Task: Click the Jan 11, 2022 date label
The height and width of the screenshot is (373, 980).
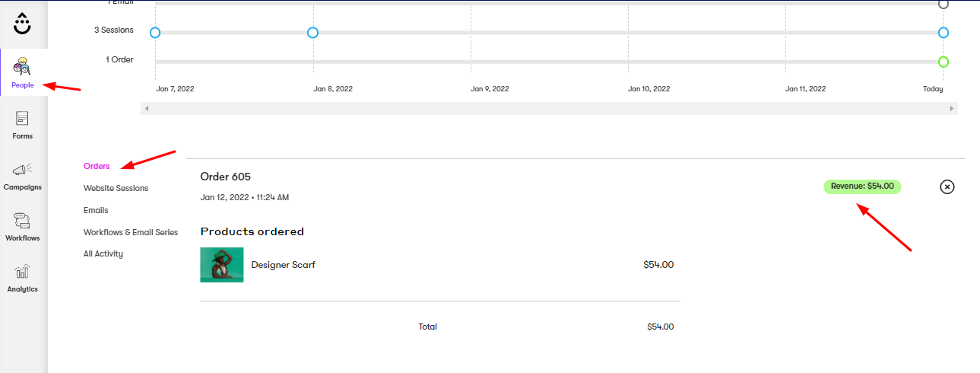Action: click(x=806, y=89)
